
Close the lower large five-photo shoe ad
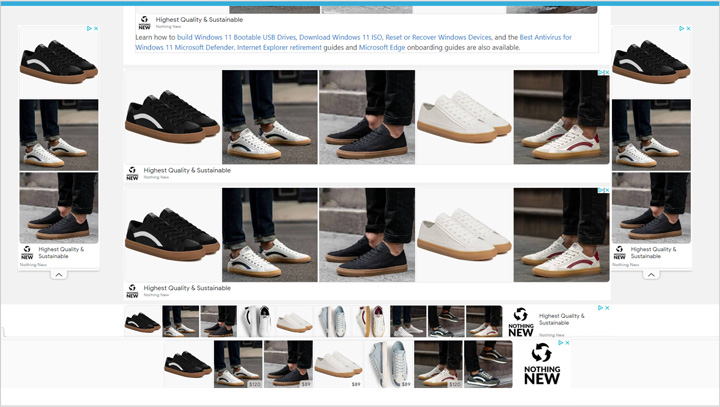[x=607, y=190]
